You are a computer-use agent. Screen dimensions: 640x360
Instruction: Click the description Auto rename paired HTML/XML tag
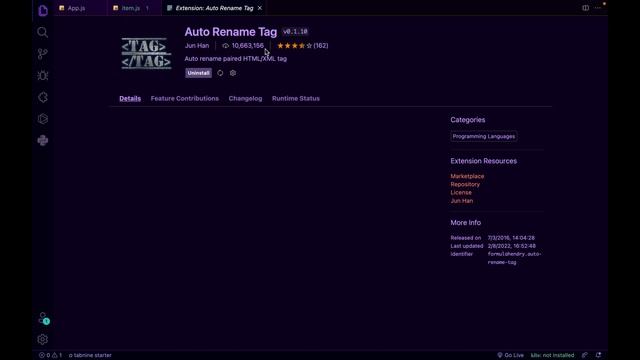point(236,59)
